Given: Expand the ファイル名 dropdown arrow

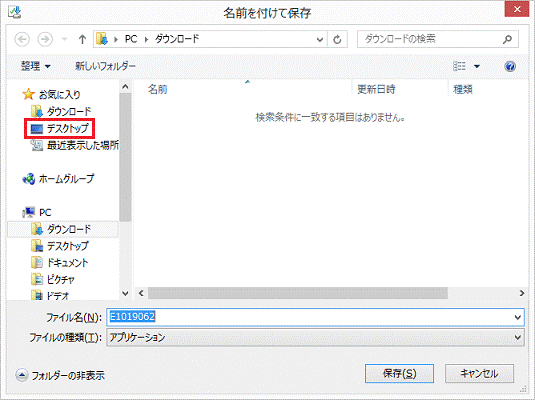Looking at the screenshot, I should point(518,317).
